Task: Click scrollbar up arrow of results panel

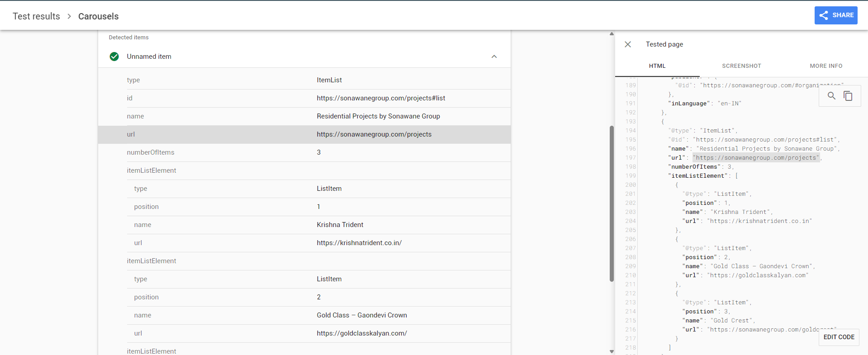Action: tap(612, 34)
